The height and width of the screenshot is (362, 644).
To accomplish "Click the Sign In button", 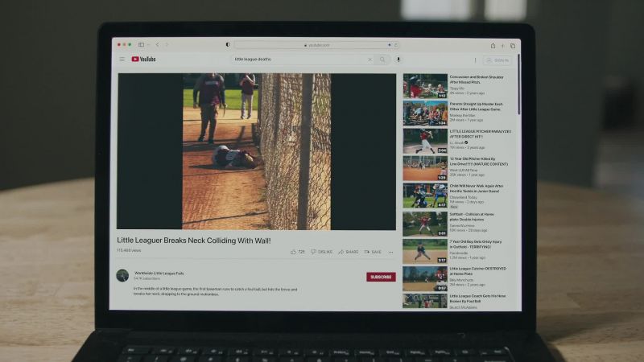I will pos(497,60).
